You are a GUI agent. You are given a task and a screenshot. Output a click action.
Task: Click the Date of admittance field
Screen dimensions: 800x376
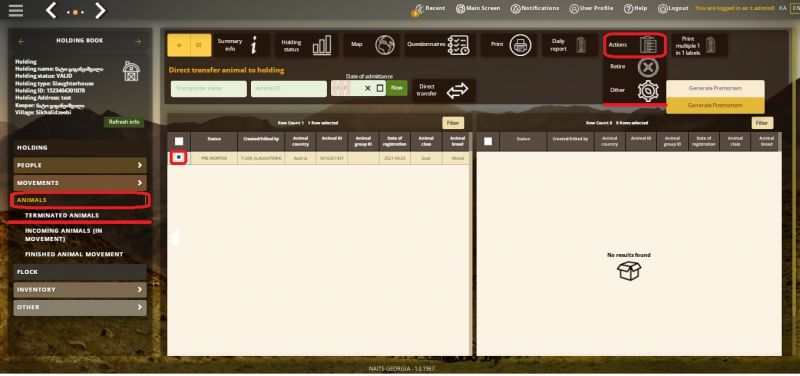358,88
